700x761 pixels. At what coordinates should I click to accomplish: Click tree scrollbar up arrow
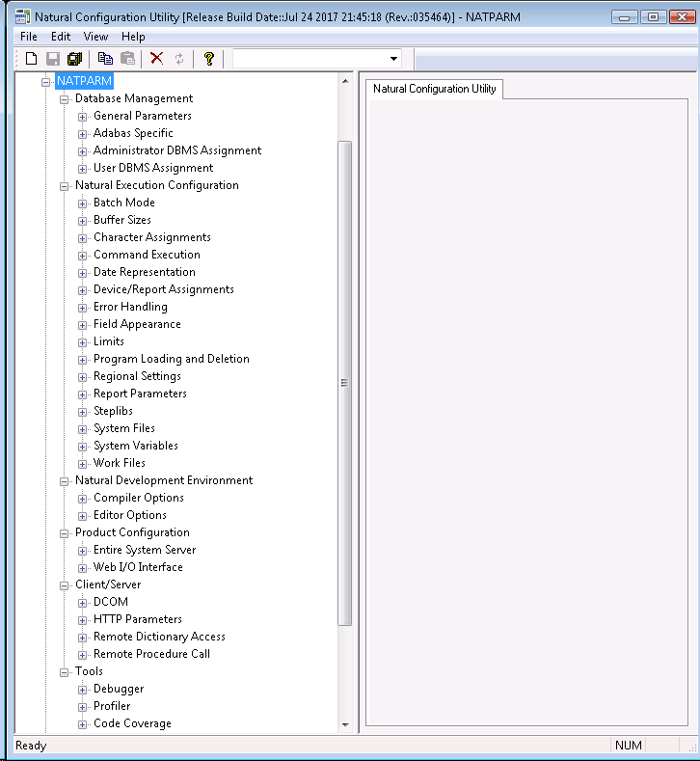345,81
